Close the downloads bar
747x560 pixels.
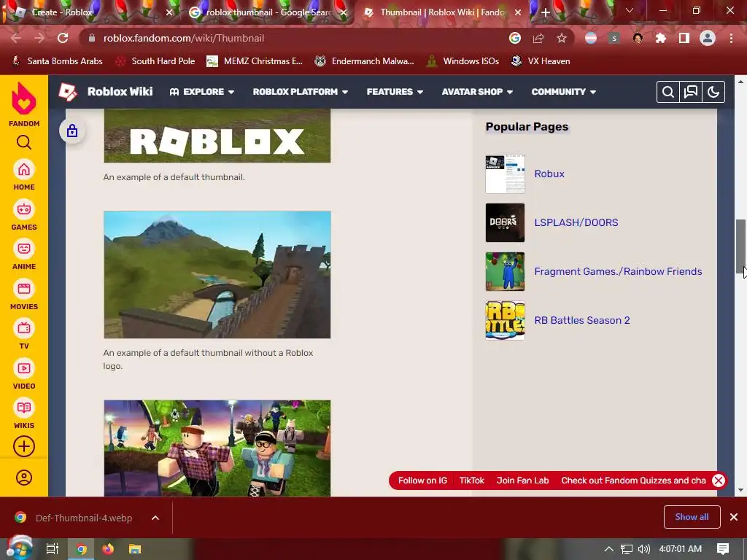click(734, 517)
